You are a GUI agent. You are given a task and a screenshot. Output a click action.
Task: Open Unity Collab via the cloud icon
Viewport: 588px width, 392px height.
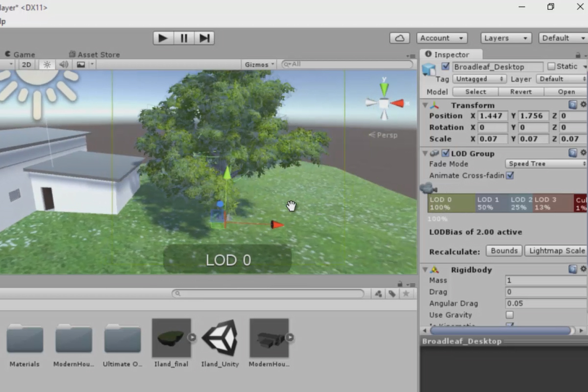tap(399, 38)
